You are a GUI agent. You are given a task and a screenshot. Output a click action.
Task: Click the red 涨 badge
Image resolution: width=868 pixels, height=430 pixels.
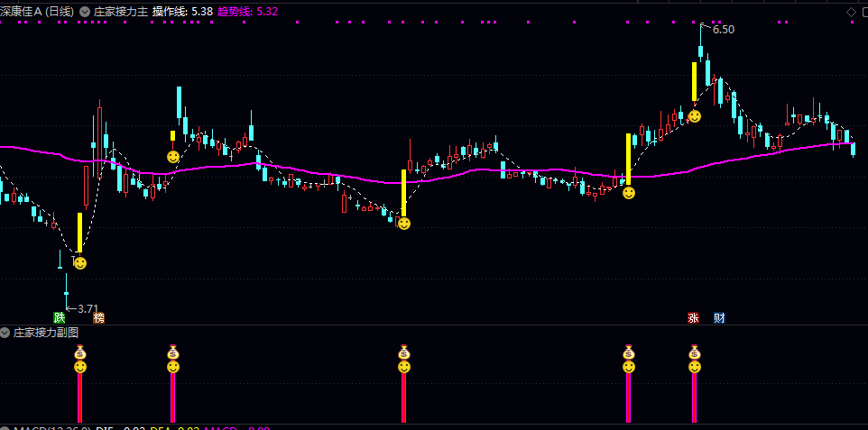(693, 317)
